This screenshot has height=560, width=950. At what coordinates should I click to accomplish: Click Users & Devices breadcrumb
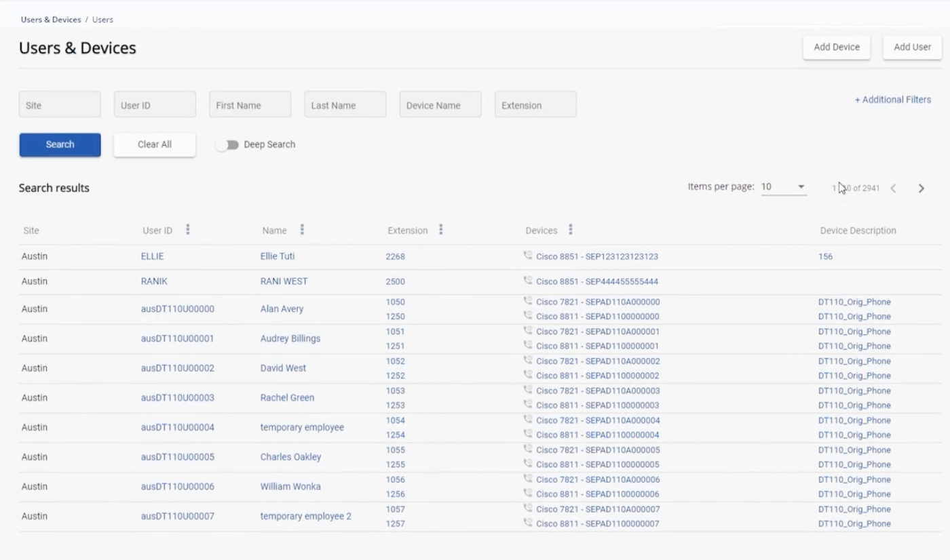[x=51, y=20]
